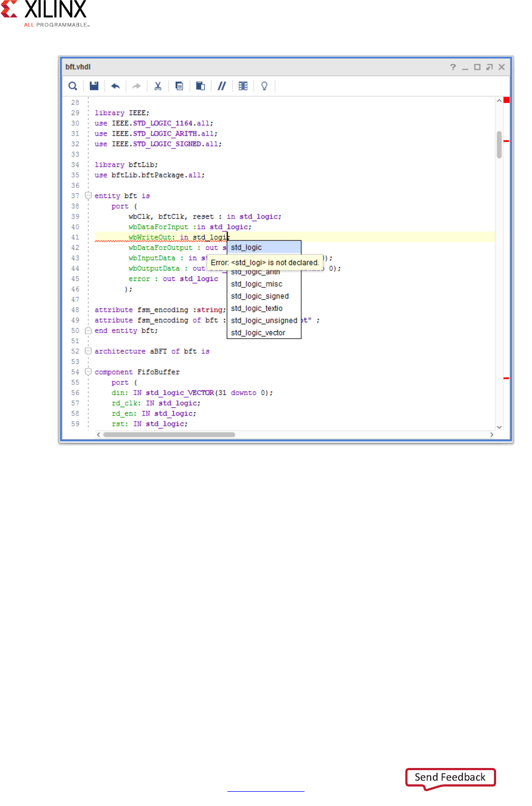Cut the selected text
The width and height of the screenshot is (532, 806).
(x=158, y=86)
